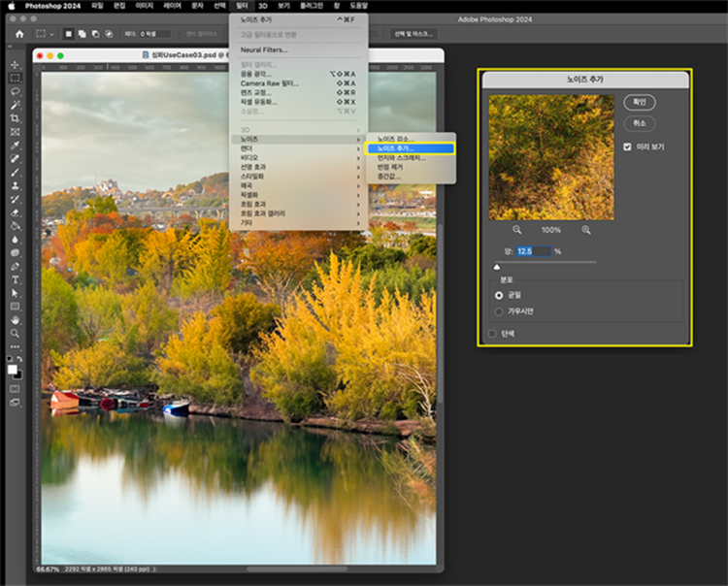Choose New selection mode
Screen dimensions: 728x586
coord(68,34)
